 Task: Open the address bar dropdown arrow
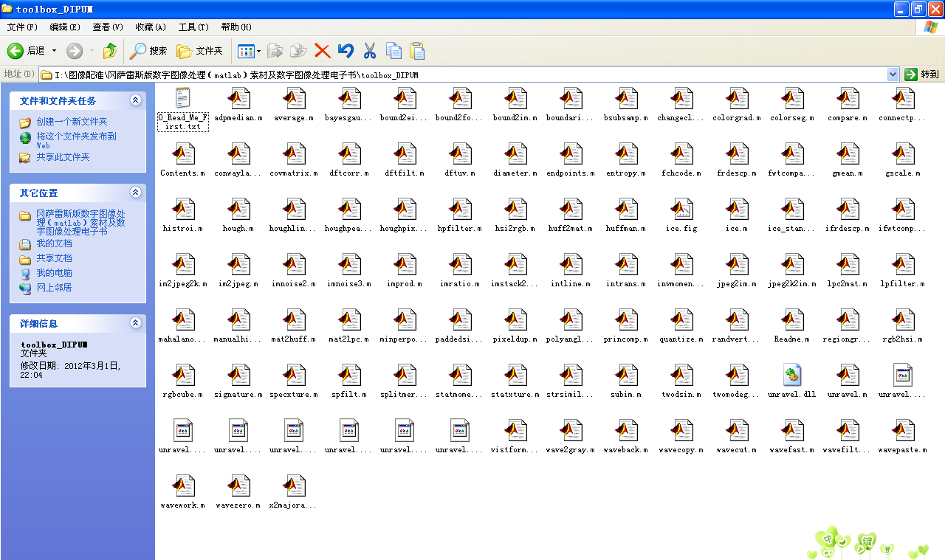point(893,75)
